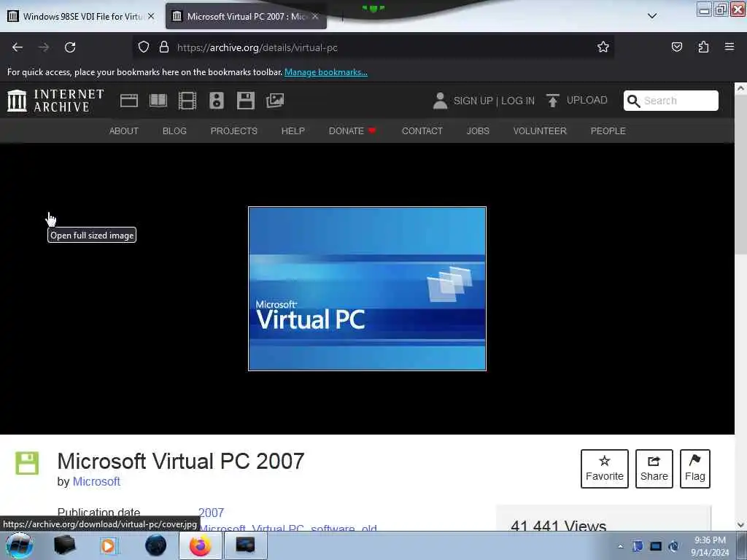Open the PROJECTS menu item

click(x=234, y=131)
